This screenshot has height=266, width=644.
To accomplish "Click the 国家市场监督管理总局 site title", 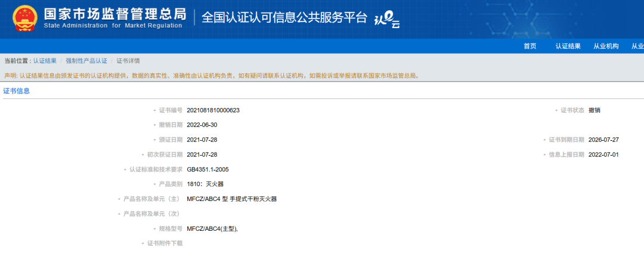I will [x=114, y=14].
